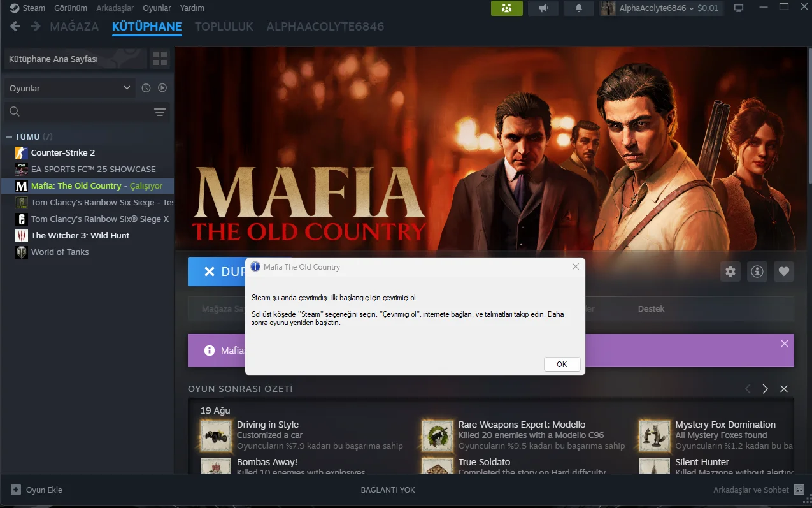The height and width of the screenshot is (508, 812).
Task: Stop the game with the DUR button
Action: click(x=217, y=272)
